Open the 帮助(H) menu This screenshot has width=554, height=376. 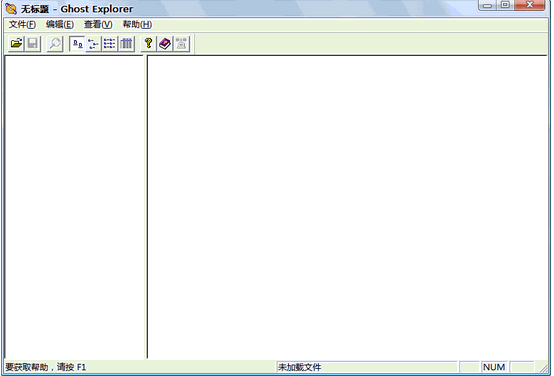coord(137,24)
